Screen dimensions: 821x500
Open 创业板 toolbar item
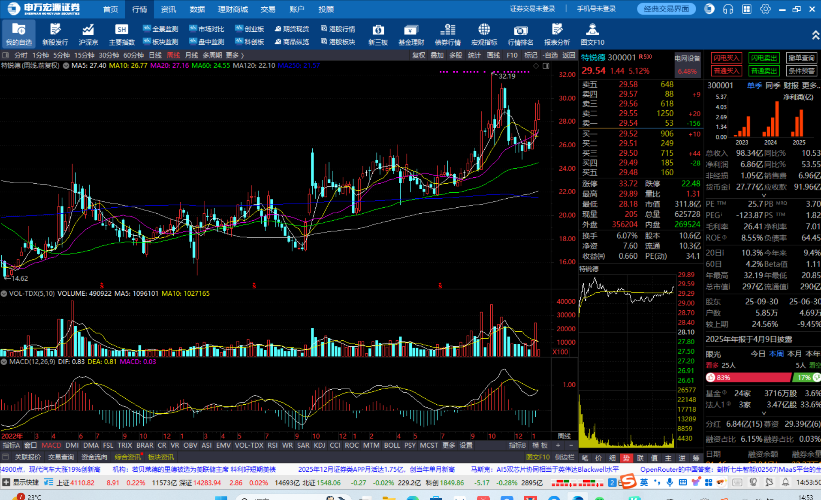click(x=250, y=29)
